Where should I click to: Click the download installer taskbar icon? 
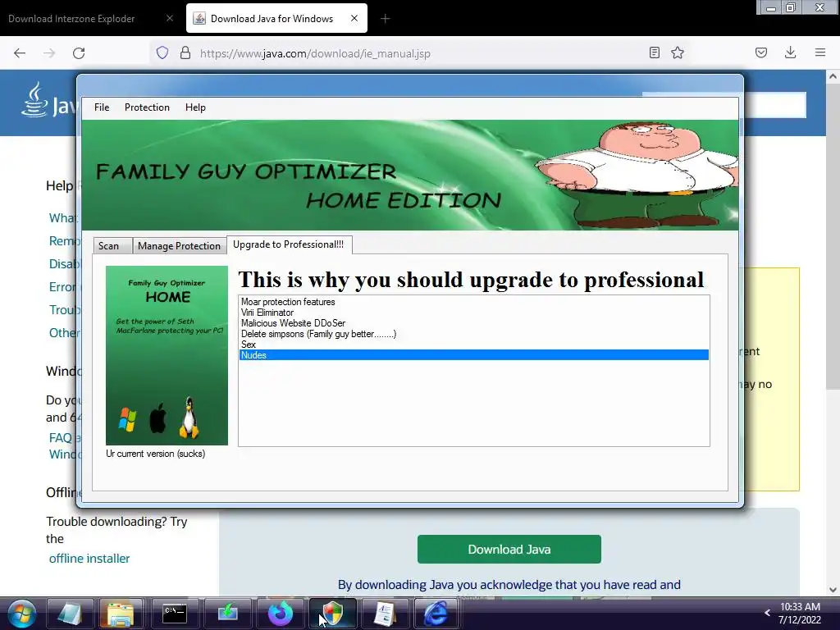click(228, 614)
